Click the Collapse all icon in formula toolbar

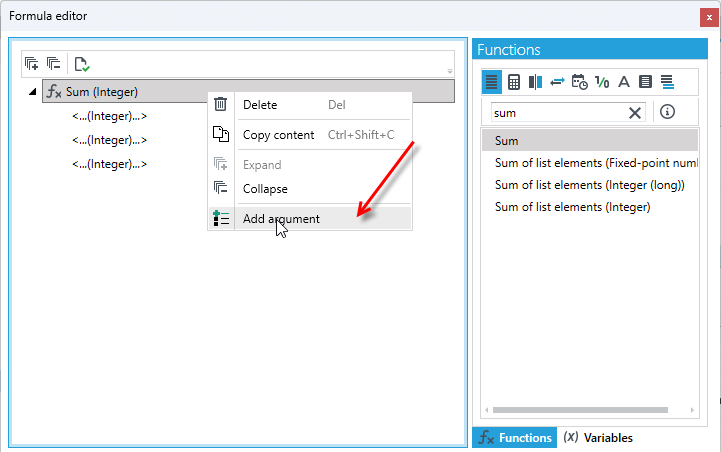click(x=53, y=64)
